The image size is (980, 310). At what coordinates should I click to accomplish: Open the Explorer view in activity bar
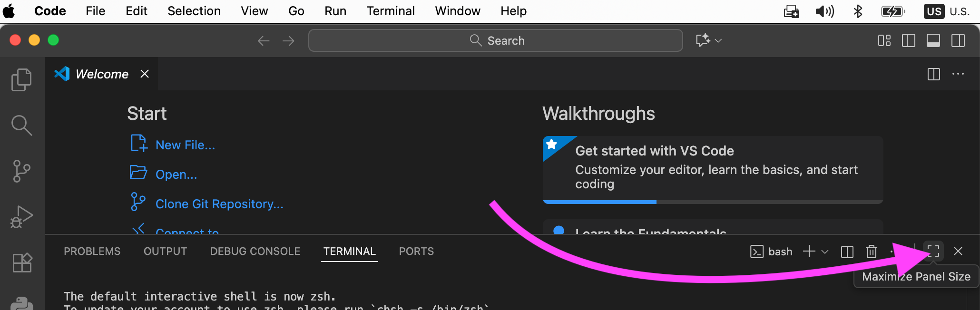[21, 79]
